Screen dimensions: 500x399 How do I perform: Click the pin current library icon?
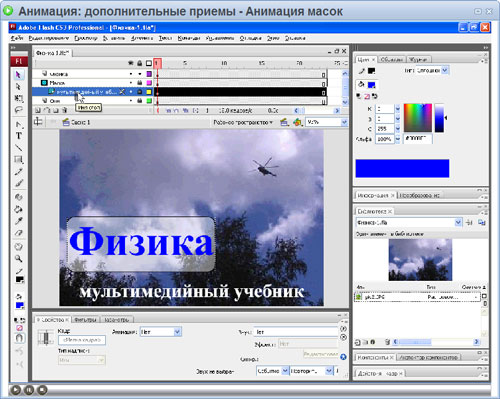(x=469, y=222)
